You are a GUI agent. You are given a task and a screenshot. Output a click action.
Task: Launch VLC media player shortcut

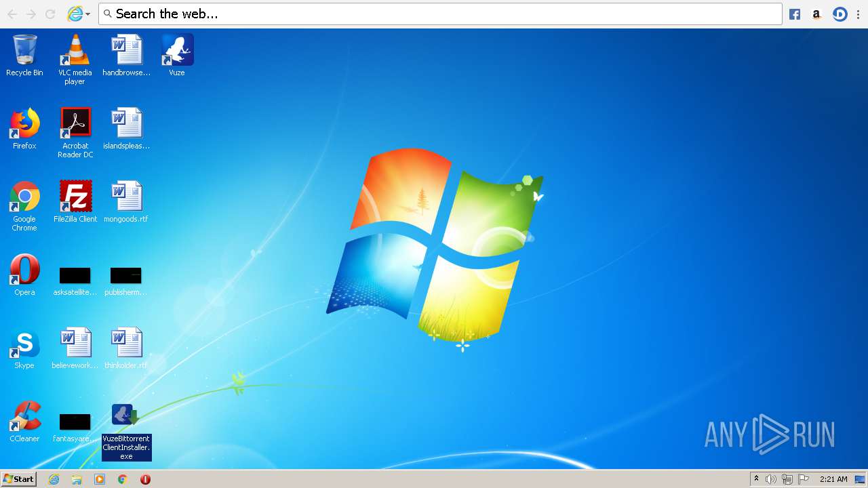pos(75,60)
